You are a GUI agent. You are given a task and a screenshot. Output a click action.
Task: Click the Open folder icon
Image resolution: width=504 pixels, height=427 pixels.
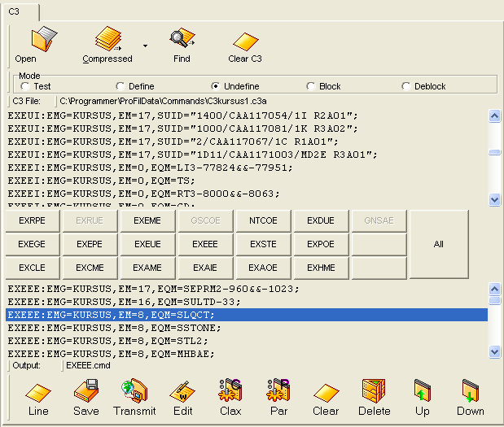[42, 39]
